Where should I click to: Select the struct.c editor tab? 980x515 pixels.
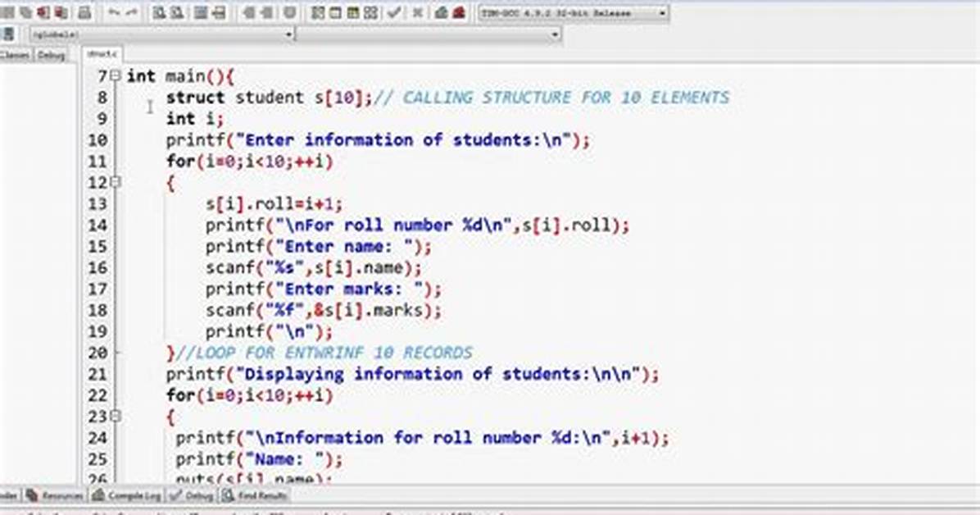tap(102, 54)
